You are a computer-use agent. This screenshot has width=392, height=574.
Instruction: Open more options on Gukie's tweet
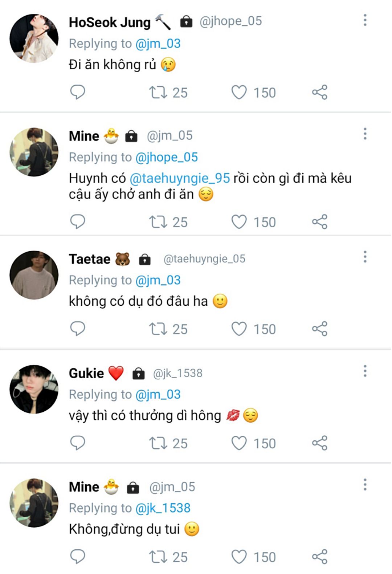(365, 371)
